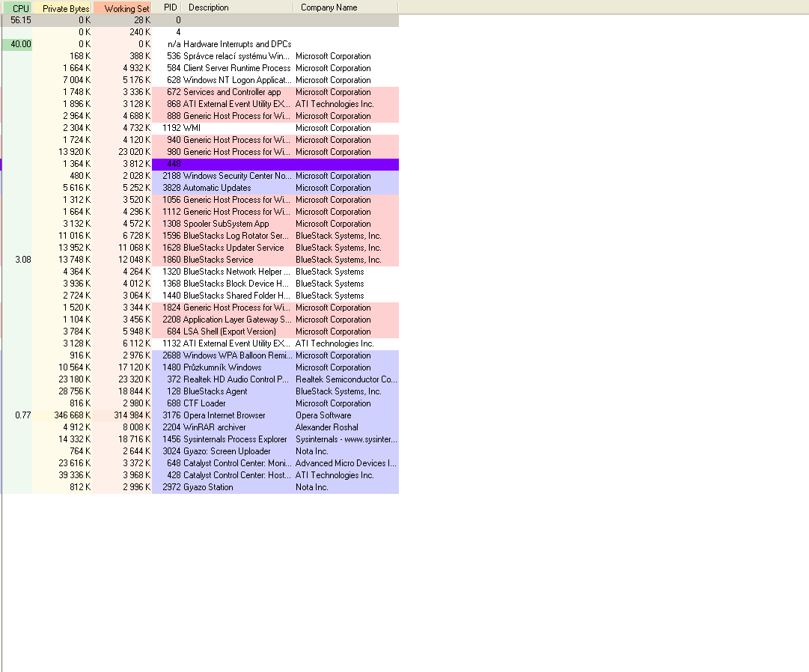Select the Services and Controller app row
The image size is (809, 672).
point(200,92)
